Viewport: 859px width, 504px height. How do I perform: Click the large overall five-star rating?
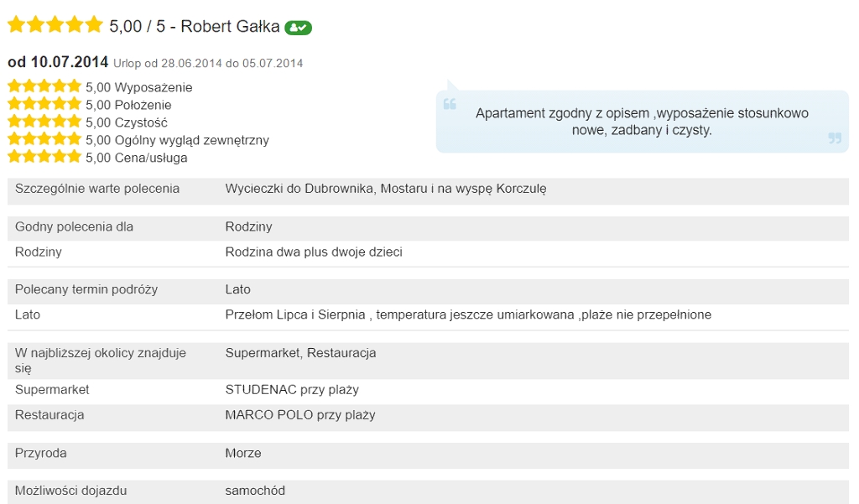click(x=55, y=25)
